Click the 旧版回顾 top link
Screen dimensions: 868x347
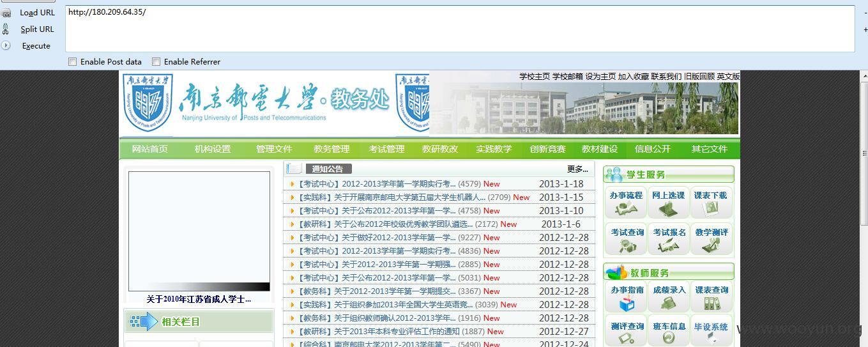[699, 76]
